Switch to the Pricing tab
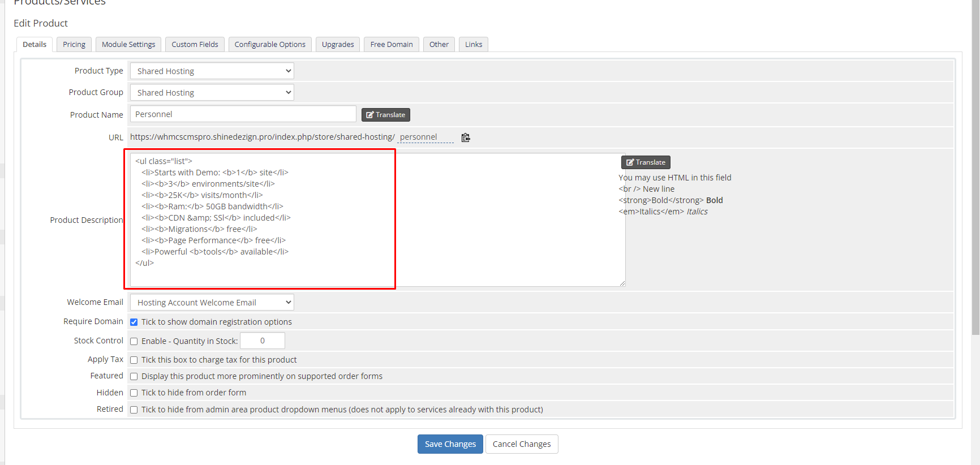Image resolution: width=980 pixels, height=465 pixels. 74,45
